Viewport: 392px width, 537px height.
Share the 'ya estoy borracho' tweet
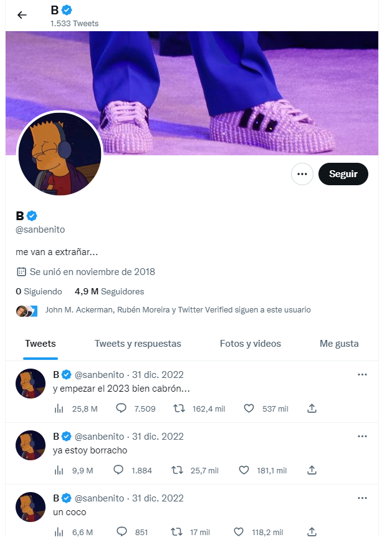pos(312,470)
